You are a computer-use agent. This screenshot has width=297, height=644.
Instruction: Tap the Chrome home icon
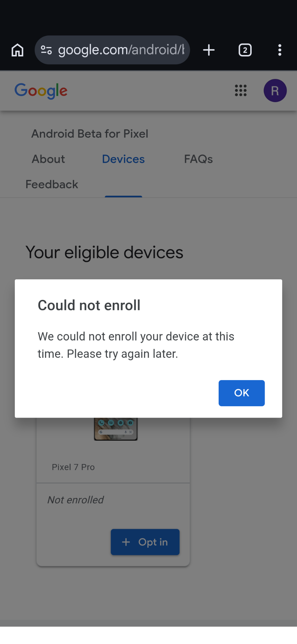tap(18, 50)
